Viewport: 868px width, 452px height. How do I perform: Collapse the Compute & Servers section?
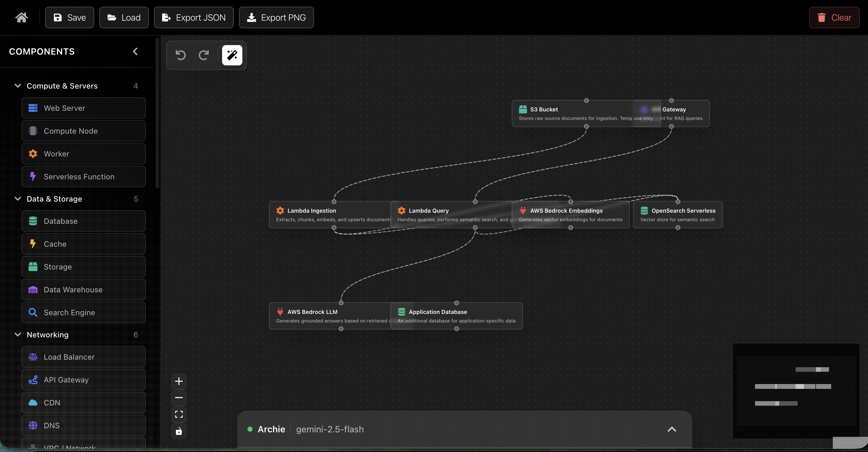(x=18, y=86)
